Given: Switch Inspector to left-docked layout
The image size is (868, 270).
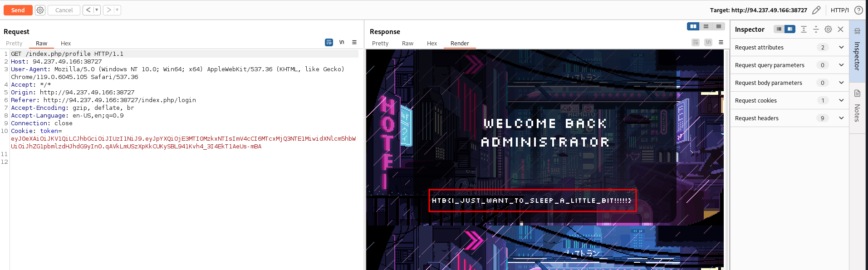Looking at the screenshot, I should pyautogui.click(x=779, y=29).
